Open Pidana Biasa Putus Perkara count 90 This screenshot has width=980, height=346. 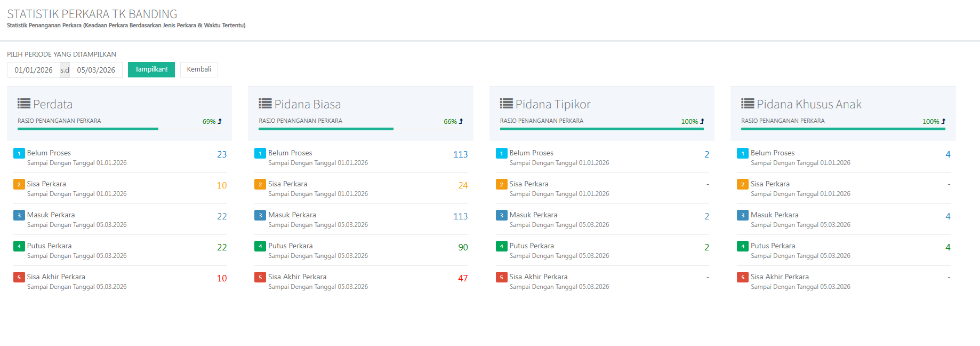pyautogui.click(x=463, y=247)
